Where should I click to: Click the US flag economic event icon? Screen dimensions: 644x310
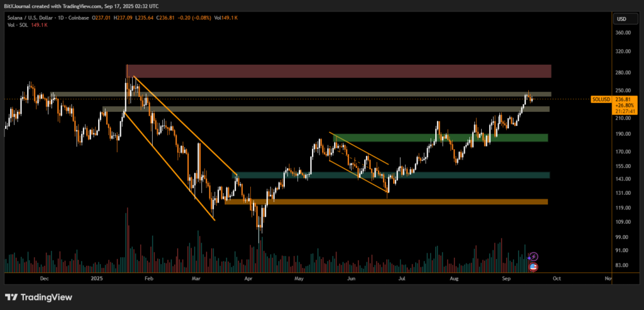pyautogui.click(x=533, y=267)
